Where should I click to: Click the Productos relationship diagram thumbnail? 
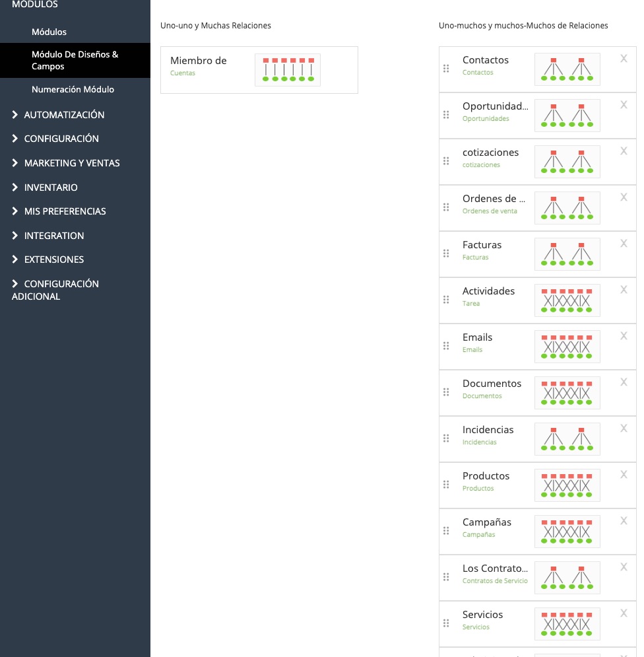tap(567, 485)
